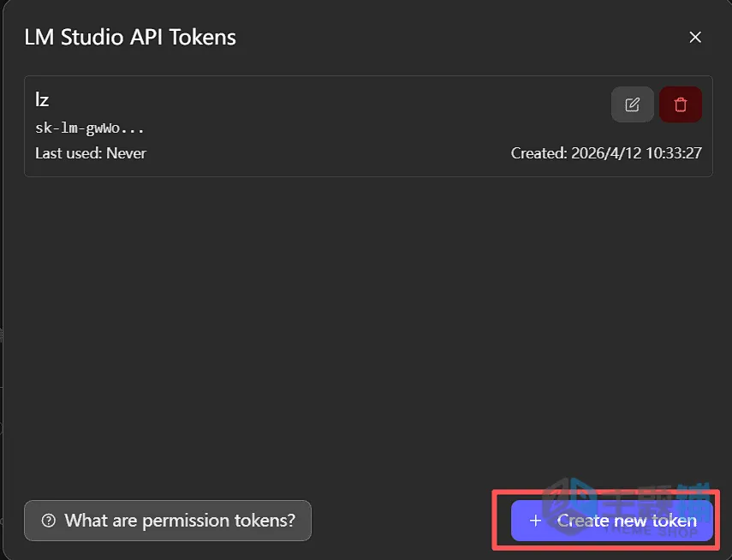Select the lz token card row
This screenshot has height=560, width=732.
[368, 126]
